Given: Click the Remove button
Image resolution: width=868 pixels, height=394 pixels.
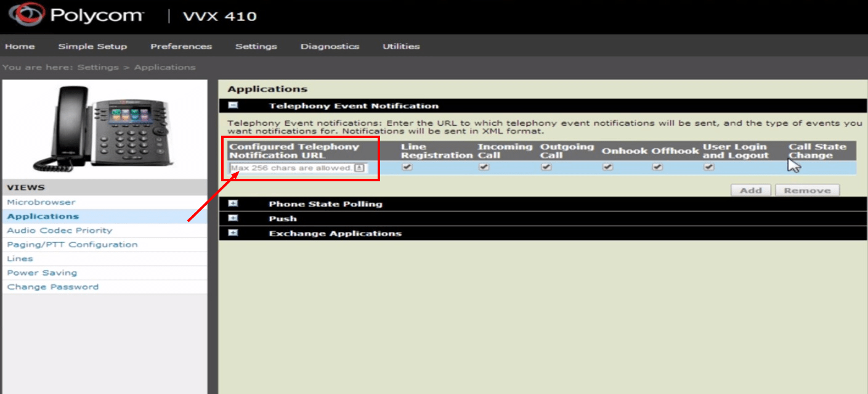Looking at the screenshot, I should point(806,190).
